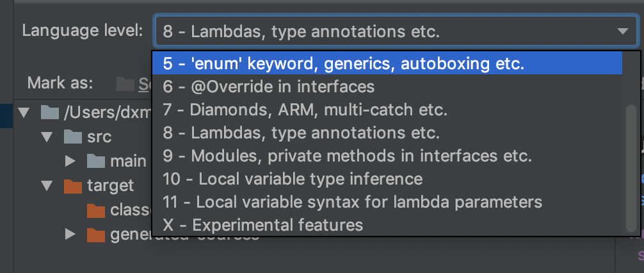Viewport: 644px width, 273px height.
Task: Choose X - Experimental features
Action: click(387, 225)
